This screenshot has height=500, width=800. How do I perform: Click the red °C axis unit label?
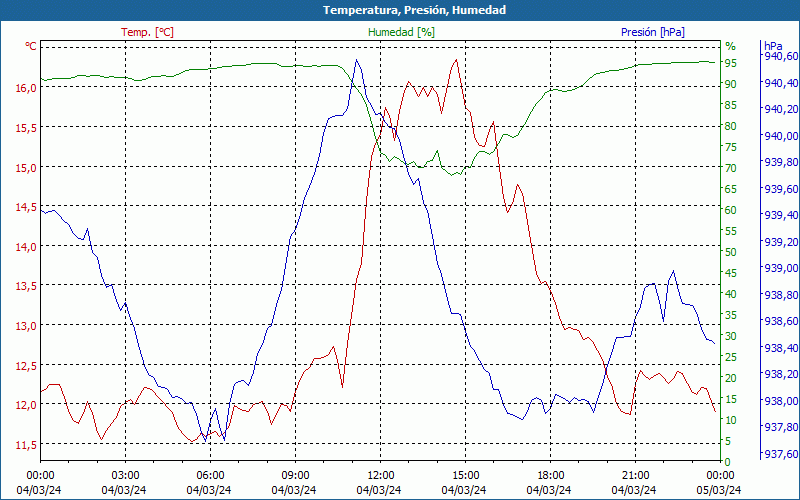click(x=31, y=46)
